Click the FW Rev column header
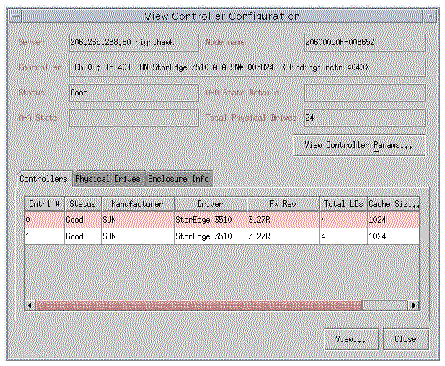This screenshot has width=445, height=366. click(x=283, y=204)
